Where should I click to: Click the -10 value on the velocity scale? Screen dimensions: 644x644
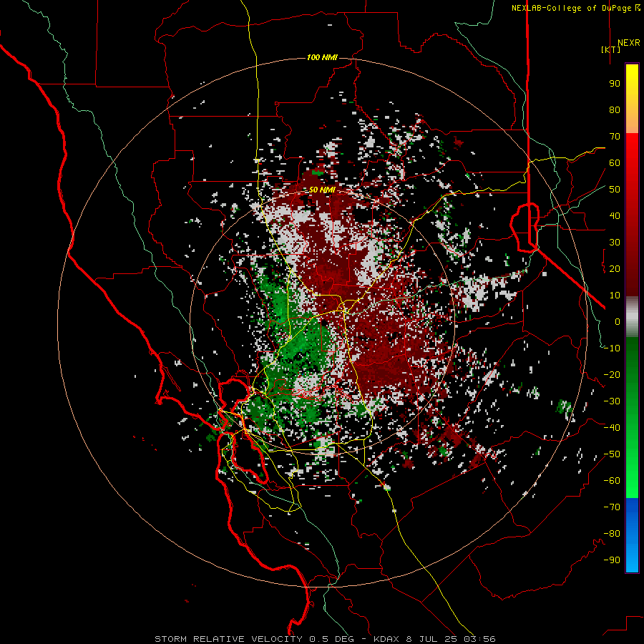pos(612,348)
